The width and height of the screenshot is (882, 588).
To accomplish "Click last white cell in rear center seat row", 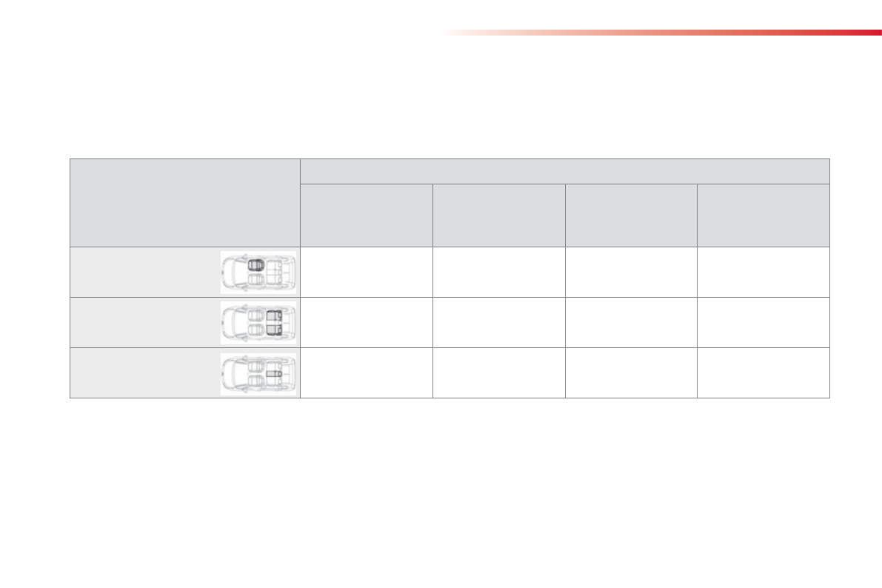I will pyautogui.click(x=763, y=373).
